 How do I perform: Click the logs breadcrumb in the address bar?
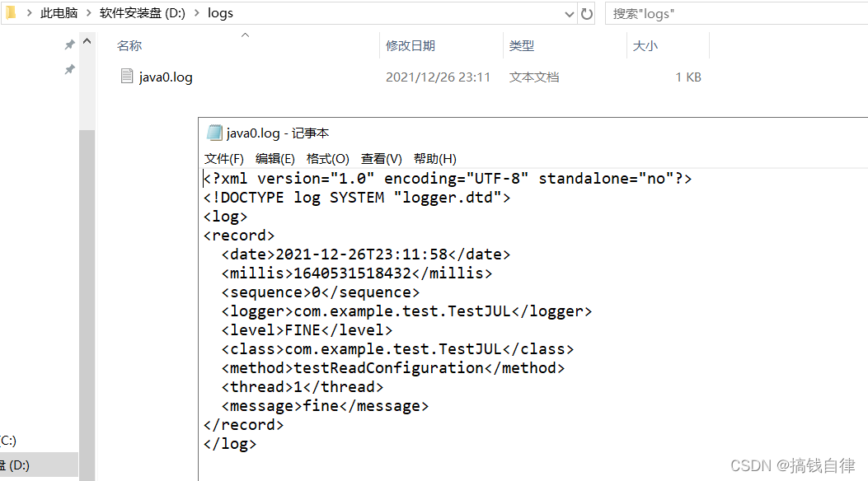(220, 13)
